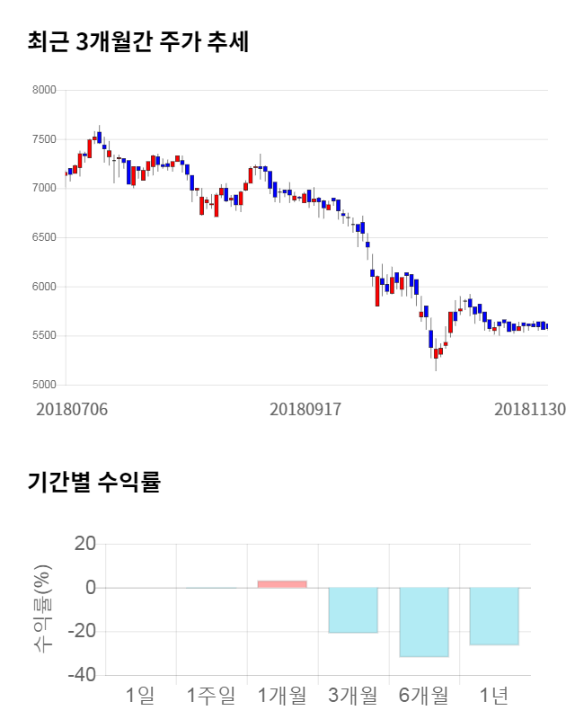Click the 20180917 middle date label
Image resolution: width=575 pixels, height=728 pixels.
click(306, 409)
